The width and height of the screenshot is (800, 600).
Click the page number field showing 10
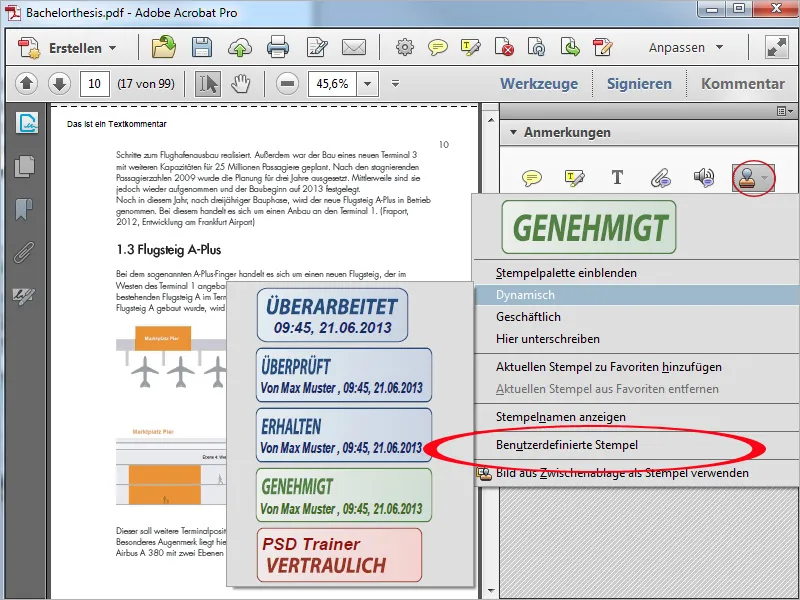(94, 84)
